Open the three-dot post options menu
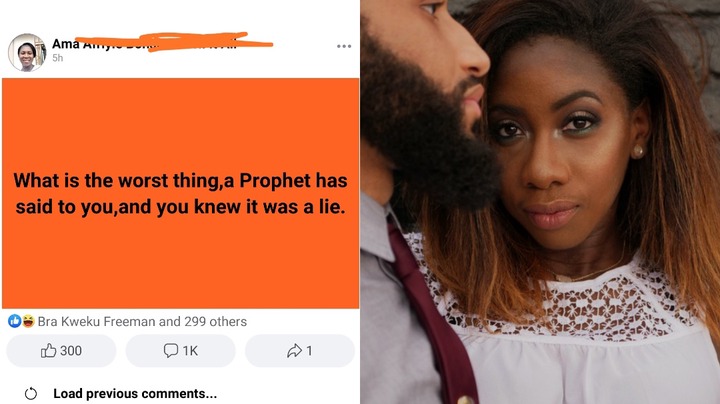The width and height of the screenshot is (720, 404). (344, 46)
